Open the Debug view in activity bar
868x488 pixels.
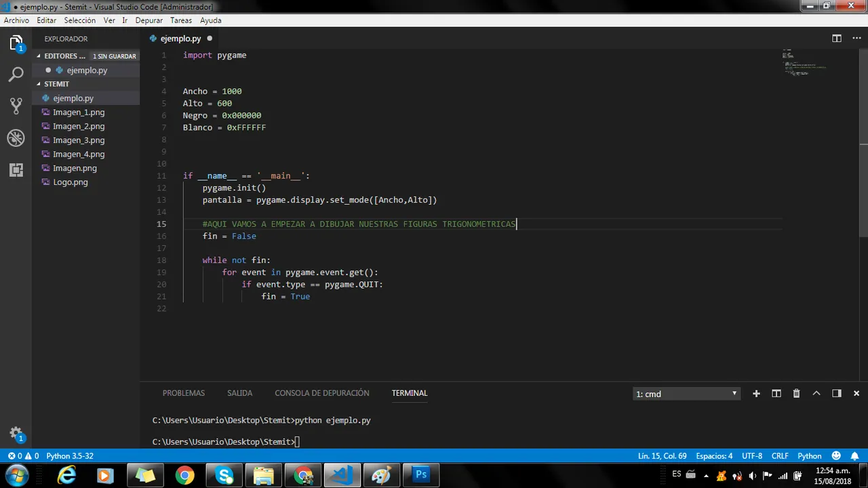tap(16, 138)
